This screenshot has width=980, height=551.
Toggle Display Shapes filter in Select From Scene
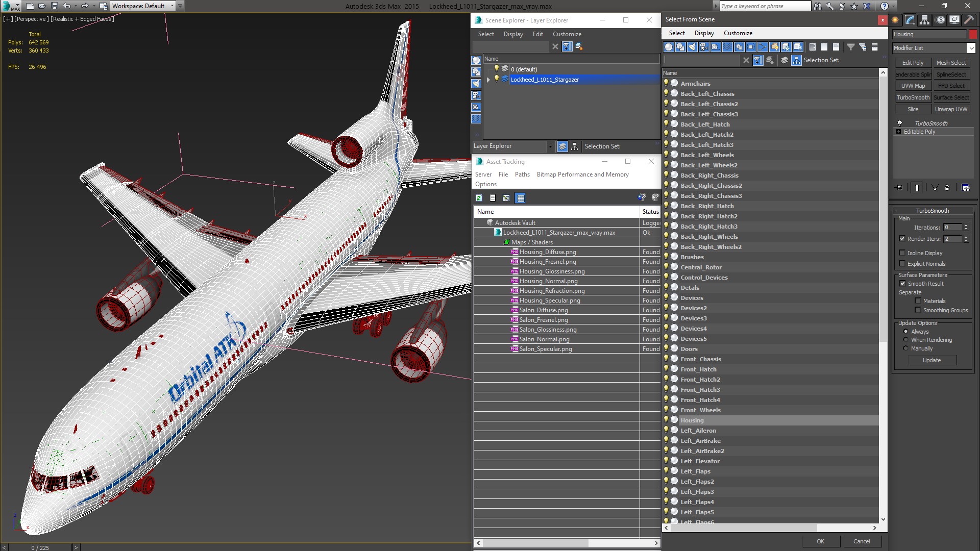(680, 47)
